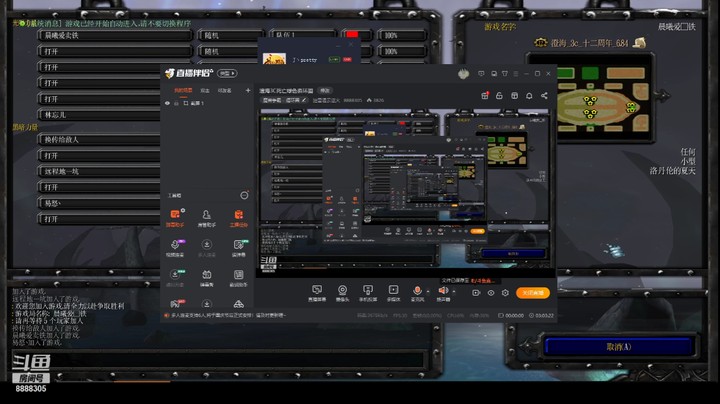This screenshot has width=720, height=404.
Task: Edit the stream category with pencil icon
Action: [x=304, y=100]
